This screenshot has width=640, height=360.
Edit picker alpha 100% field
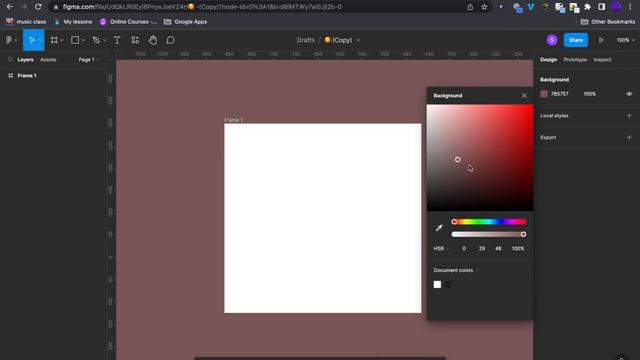coord(518,249)
